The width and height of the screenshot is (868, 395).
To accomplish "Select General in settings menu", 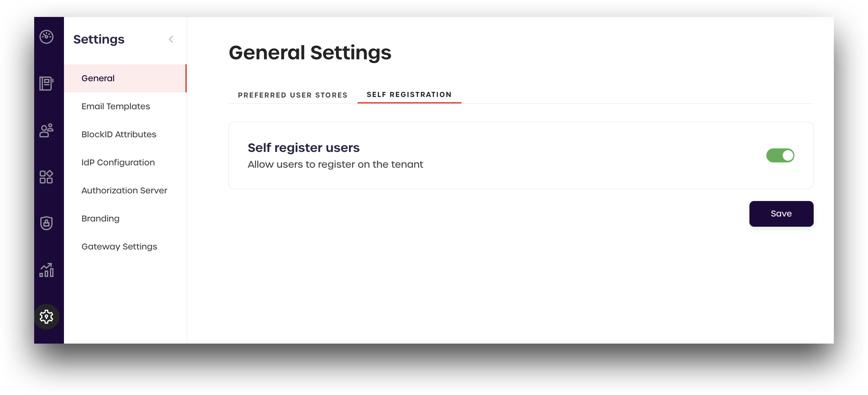I will (98, 78).
